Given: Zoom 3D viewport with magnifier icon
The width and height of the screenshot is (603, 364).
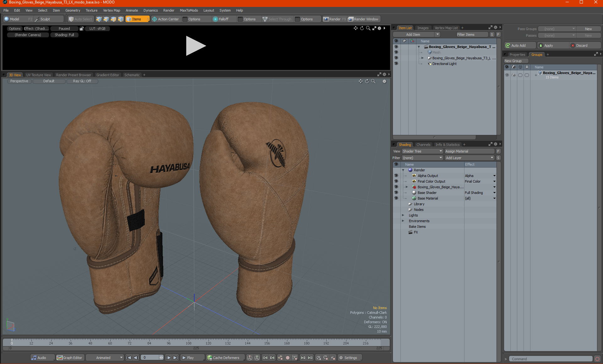Looking at the screenshot, I should [x=373, y=81].
